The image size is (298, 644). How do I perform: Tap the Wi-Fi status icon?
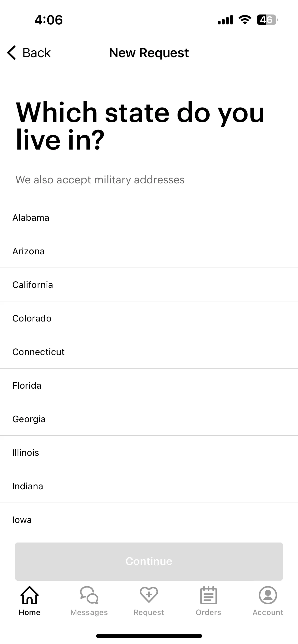tap(245, 20)
